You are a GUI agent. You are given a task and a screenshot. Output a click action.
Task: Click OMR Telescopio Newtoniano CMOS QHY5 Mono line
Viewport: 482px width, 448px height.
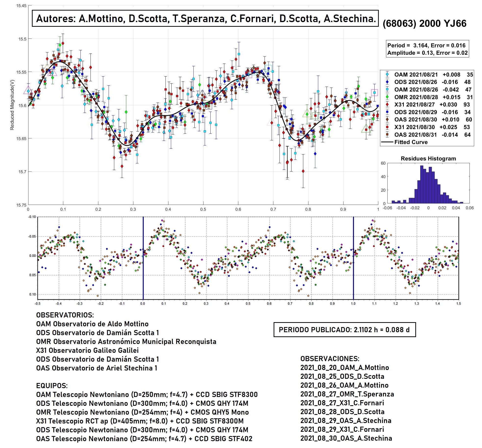pos(142,412)
